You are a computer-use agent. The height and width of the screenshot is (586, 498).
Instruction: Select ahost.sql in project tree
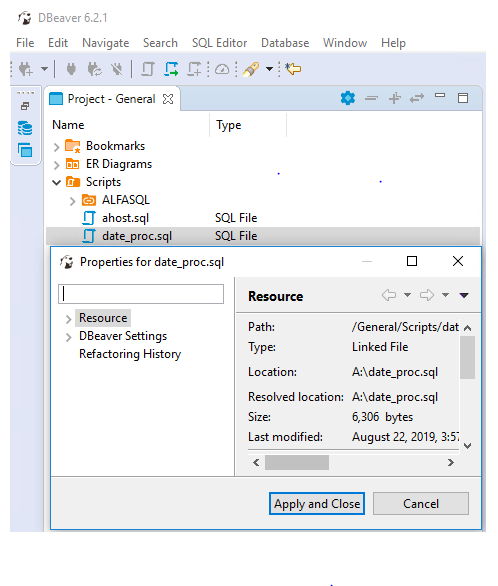pos(126,218)
